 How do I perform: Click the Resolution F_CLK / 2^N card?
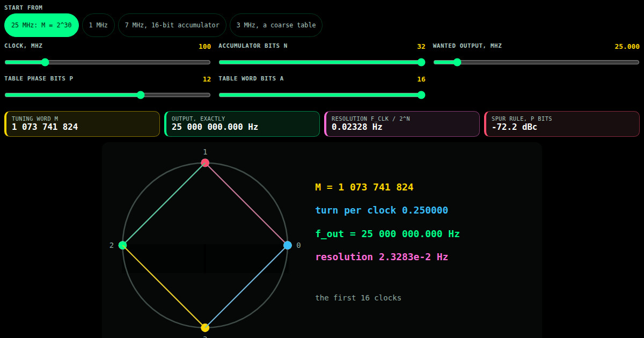pos(402,124)
